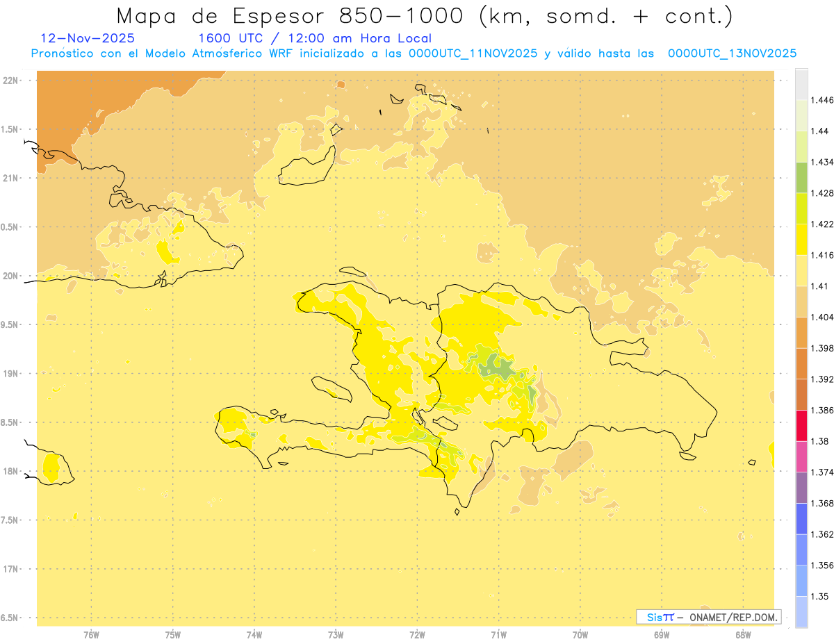Click the latitude label "20N"
Viewport: 834px width, 644px height.
click(x=11, y=276)
